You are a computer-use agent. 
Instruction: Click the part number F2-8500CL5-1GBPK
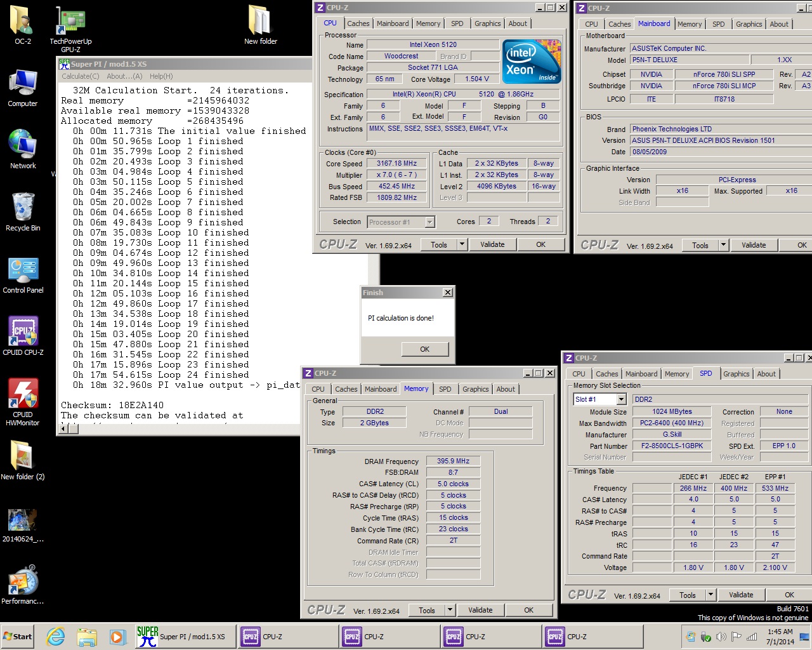[x=672, y=446]
